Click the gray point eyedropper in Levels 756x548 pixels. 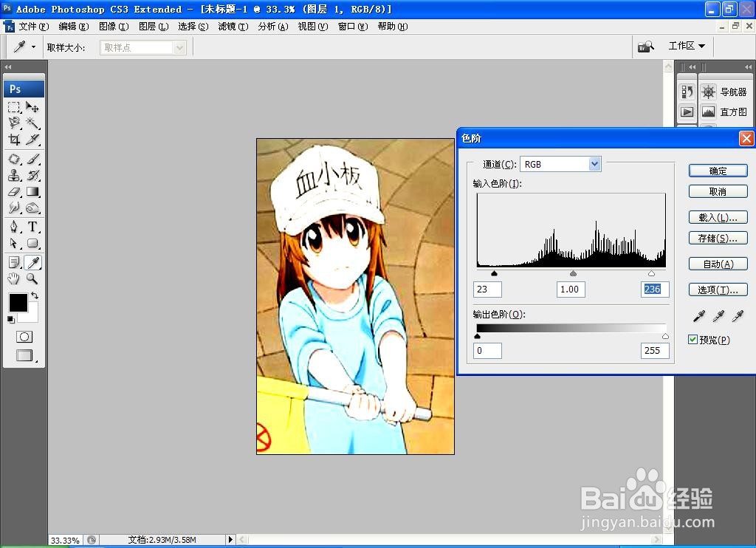pyautogui.click(x=718, y=316)
